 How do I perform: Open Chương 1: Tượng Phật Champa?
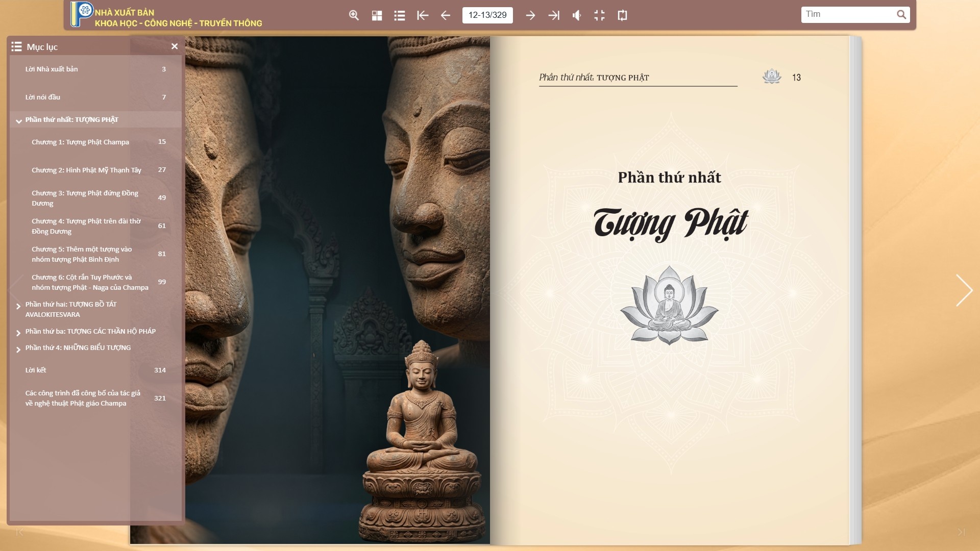[x=80, y=142]
